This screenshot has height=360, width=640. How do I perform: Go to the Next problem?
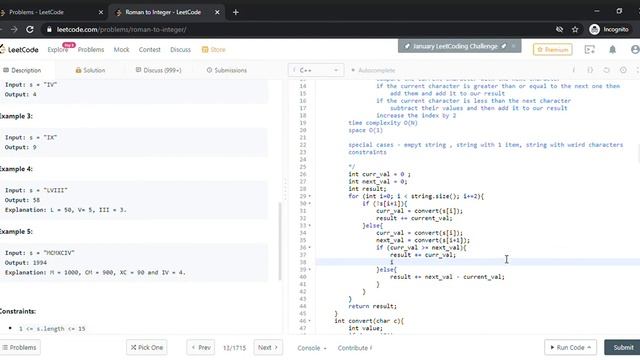click(268, 347)
